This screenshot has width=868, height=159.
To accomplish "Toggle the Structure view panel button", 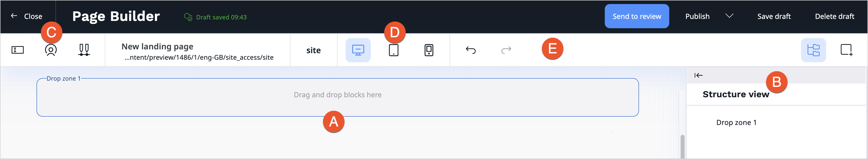I will [x=813, y=50].
